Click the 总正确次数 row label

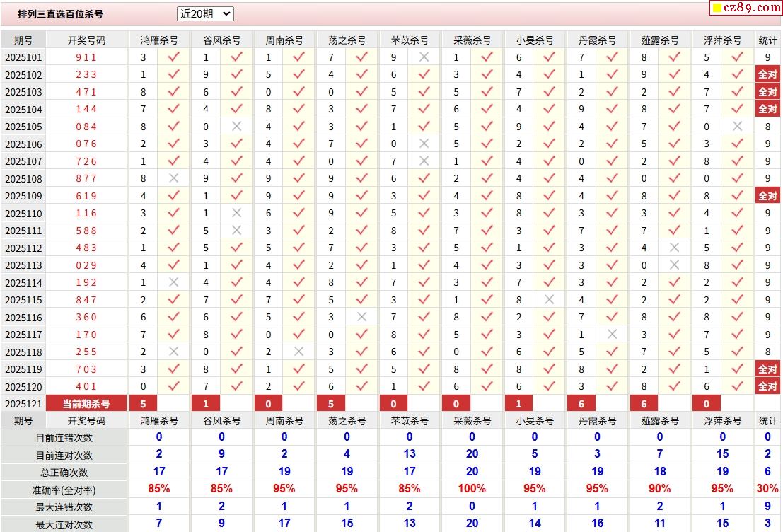coord(64,472)
